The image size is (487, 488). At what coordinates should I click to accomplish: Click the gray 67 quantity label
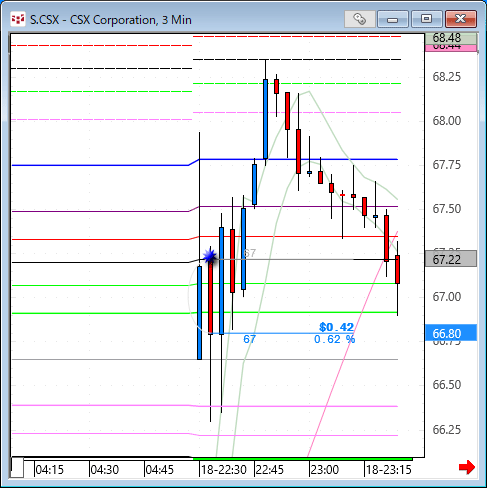[x=249, y=253]
